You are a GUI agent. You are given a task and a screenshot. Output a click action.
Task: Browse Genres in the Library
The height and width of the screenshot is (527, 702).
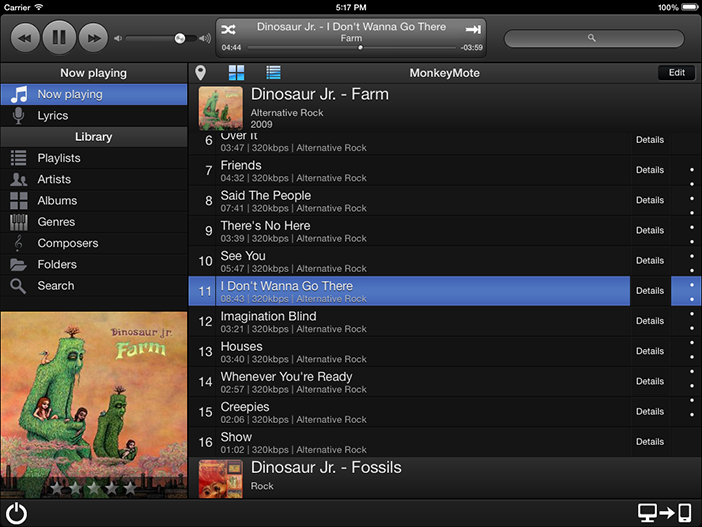[x=56, y=222]
